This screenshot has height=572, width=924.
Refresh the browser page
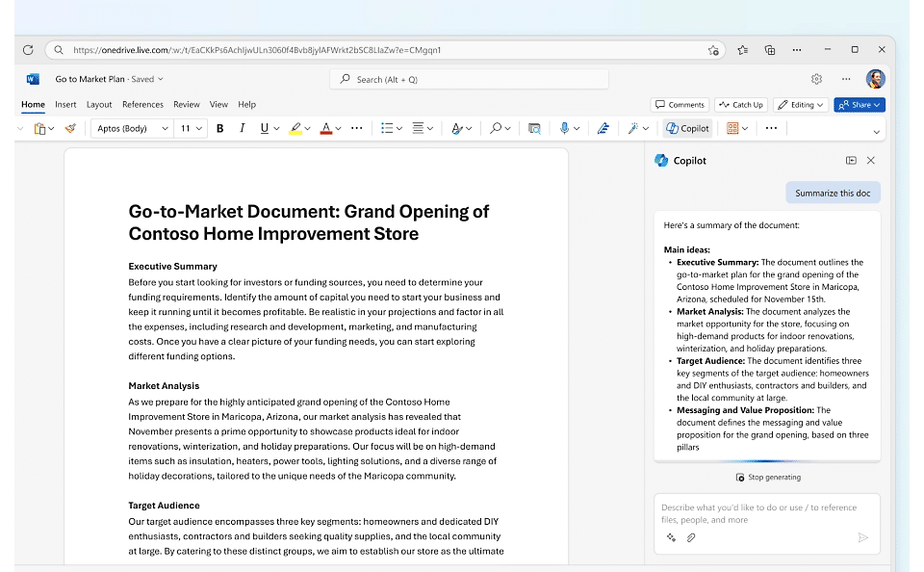pyautogui.click(x=28, y=50)
